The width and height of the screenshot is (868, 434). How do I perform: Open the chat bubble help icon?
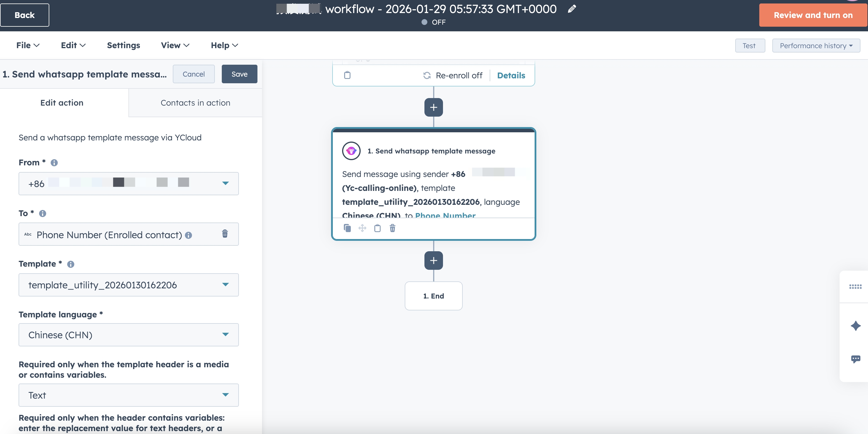point(855,359)
